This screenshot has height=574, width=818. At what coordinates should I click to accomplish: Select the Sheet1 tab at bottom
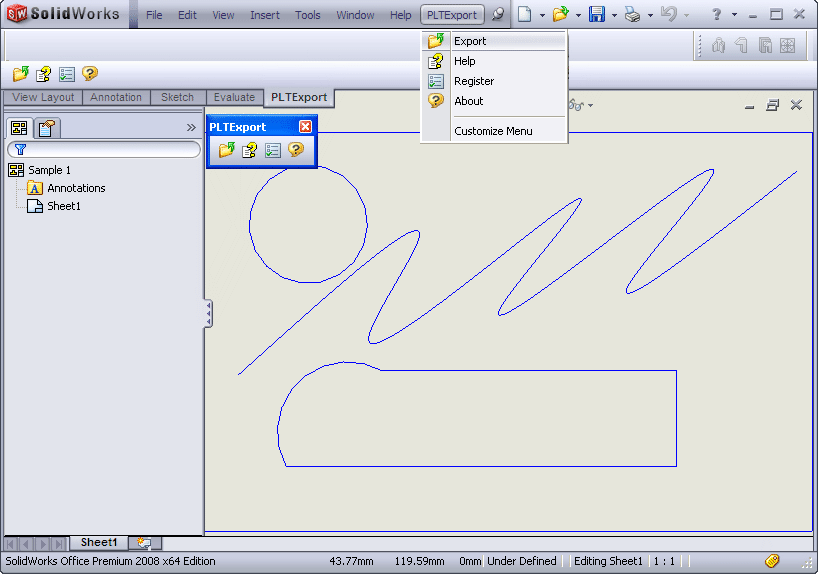point(99,543)
